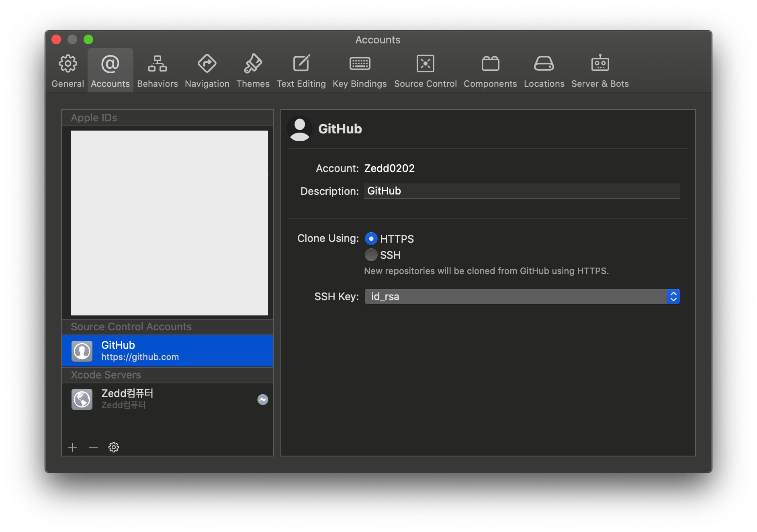Switch to the General tab label
The width and height of the screenshot is (757, 532).
tap(68, 84)
